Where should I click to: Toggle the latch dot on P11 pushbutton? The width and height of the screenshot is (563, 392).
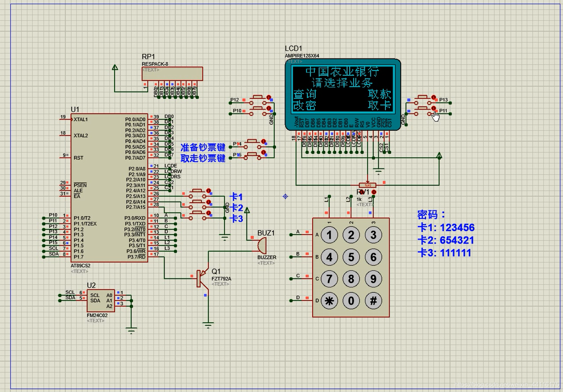(433, 108)
